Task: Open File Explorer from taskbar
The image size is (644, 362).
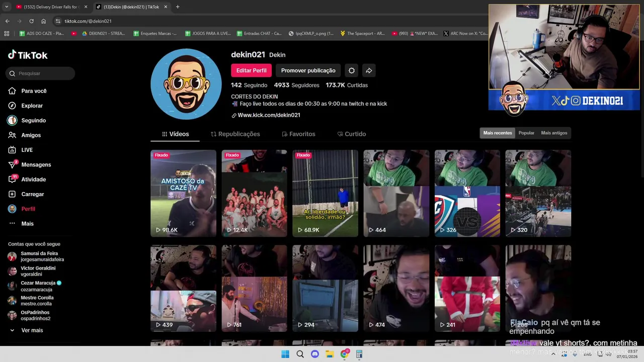Action: pyautogui.click(x=330, y=354)
